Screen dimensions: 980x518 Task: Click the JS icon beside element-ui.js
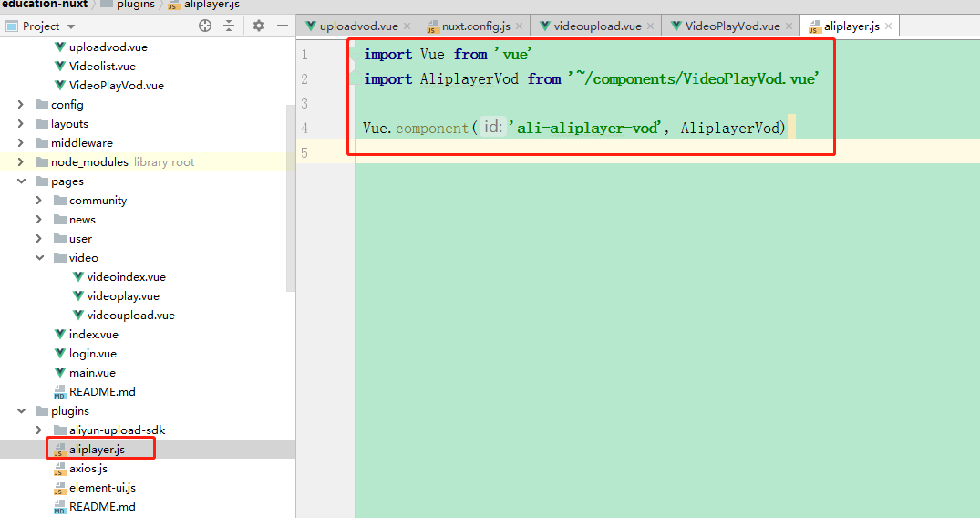[x=60, y=487]
